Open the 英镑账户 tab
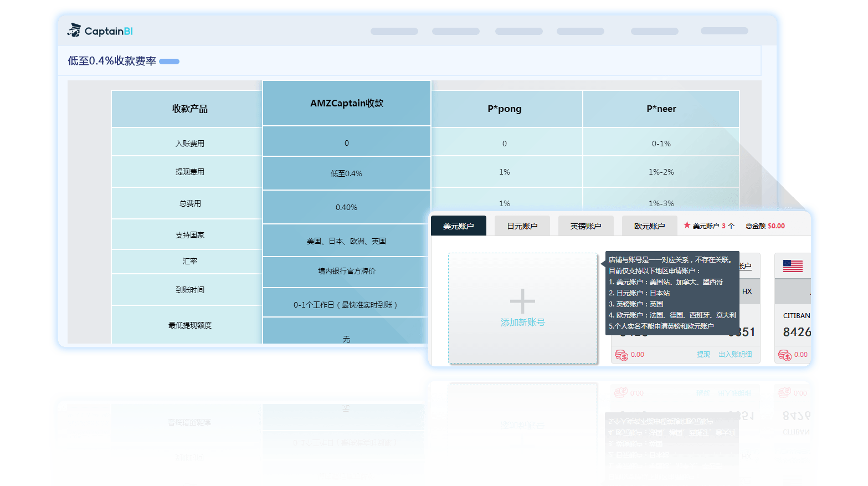 coord(586,226)
